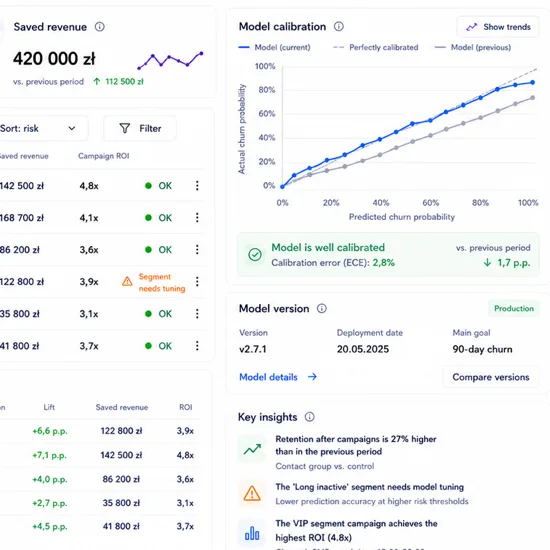Click the last gray point on previous model curve
This screenshot has height=550, width=550.
532,98
